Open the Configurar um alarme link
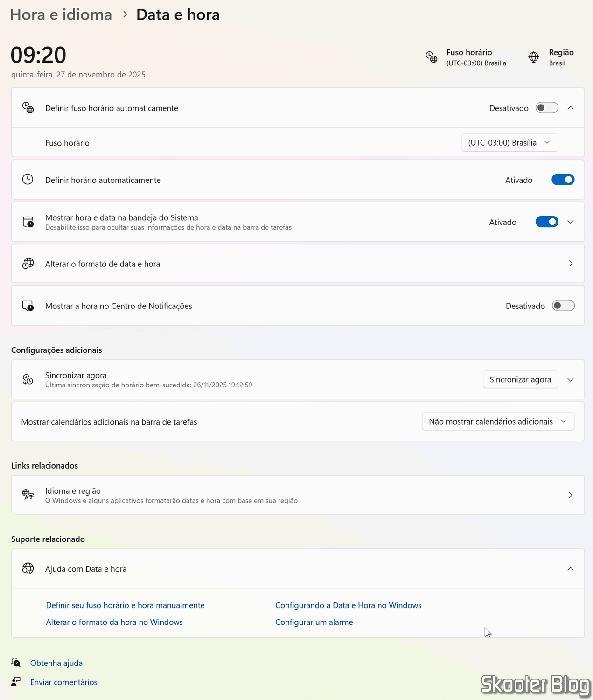Viewport: 593px width, 700px height. [x=314, y=622]
